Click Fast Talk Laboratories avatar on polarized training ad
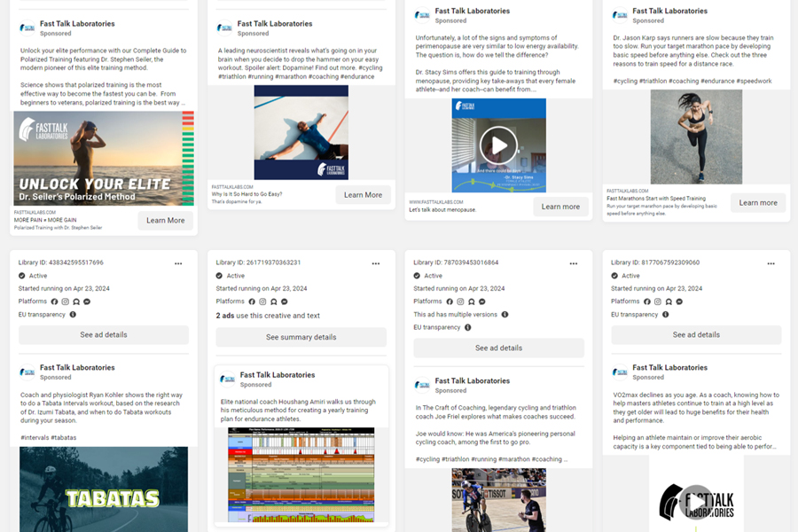The height and width of the screenshot is (532, 798). pos(27,28)
